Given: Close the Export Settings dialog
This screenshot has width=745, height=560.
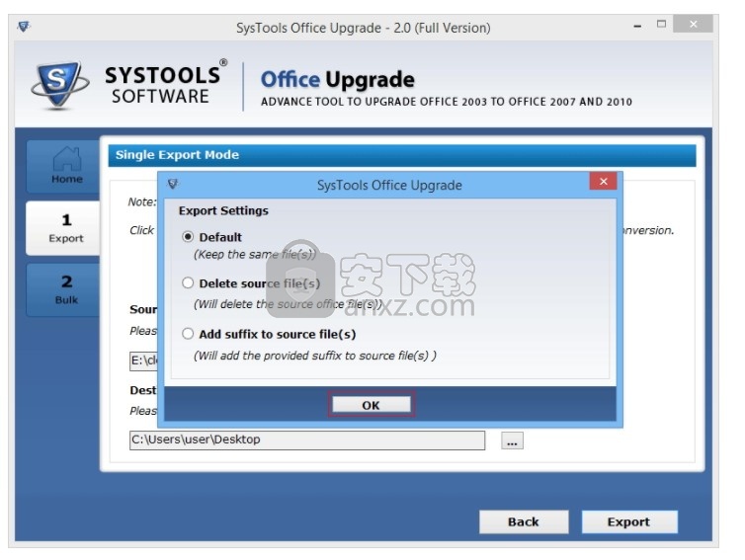Looking at the screenshot, I should coord(603,182).
